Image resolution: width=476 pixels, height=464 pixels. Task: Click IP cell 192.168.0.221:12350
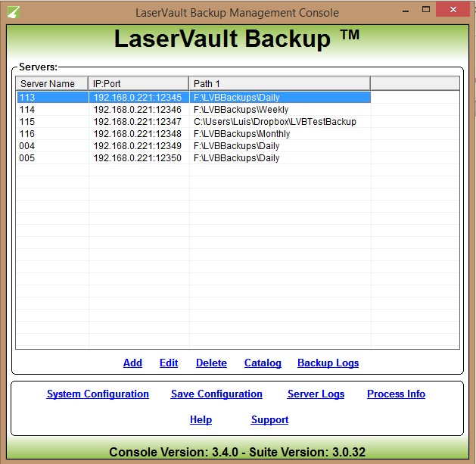(x=138, y=158)
